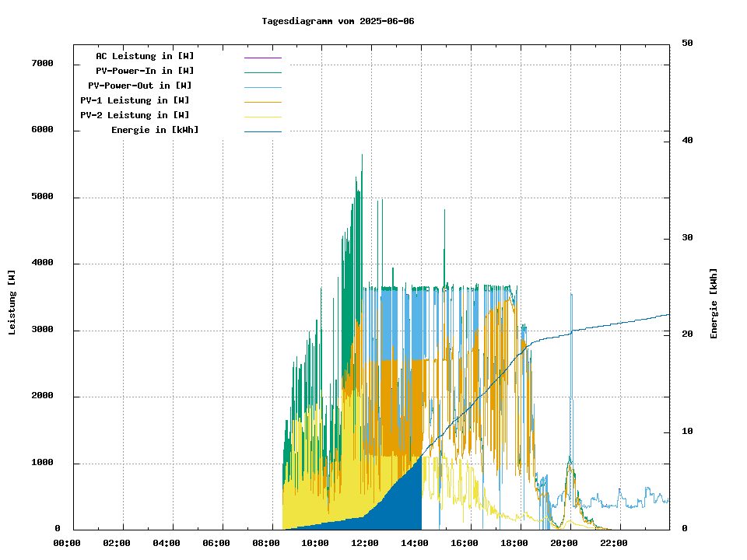Select the AC Leistung legend label

(x=145, y=56)
